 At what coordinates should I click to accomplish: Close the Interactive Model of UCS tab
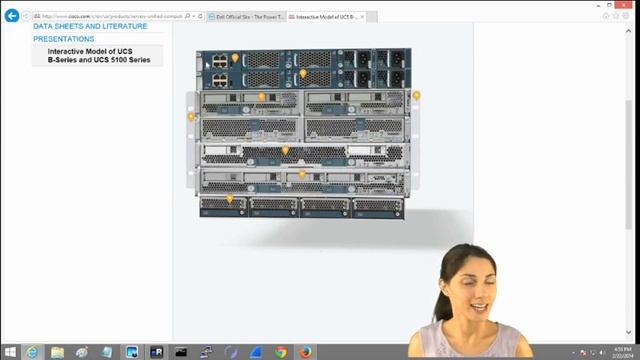(362, 17)
